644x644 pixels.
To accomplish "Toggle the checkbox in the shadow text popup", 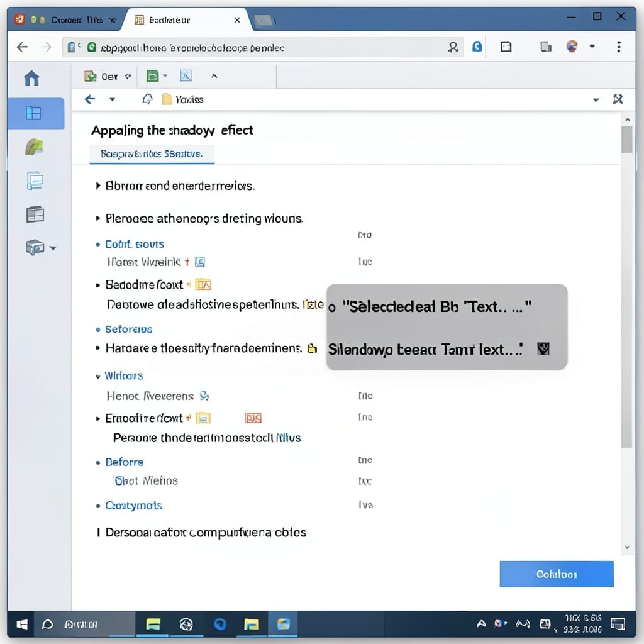I will point(543,348).
